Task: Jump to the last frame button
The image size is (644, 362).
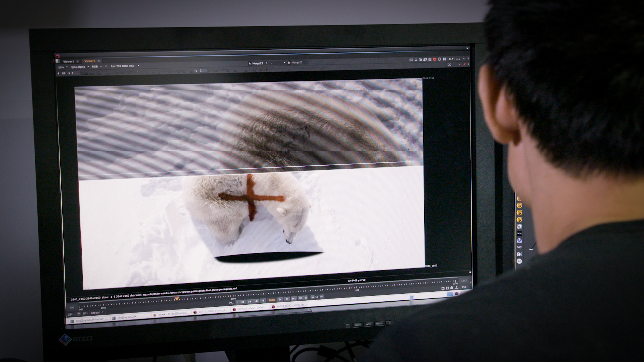Action: point(300,298)
